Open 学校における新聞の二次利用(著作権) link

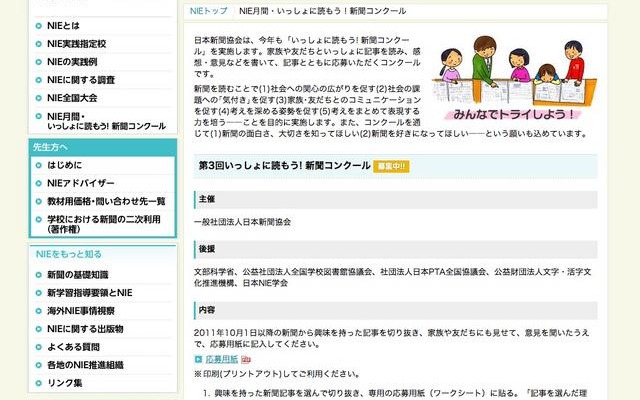point(104,224)
